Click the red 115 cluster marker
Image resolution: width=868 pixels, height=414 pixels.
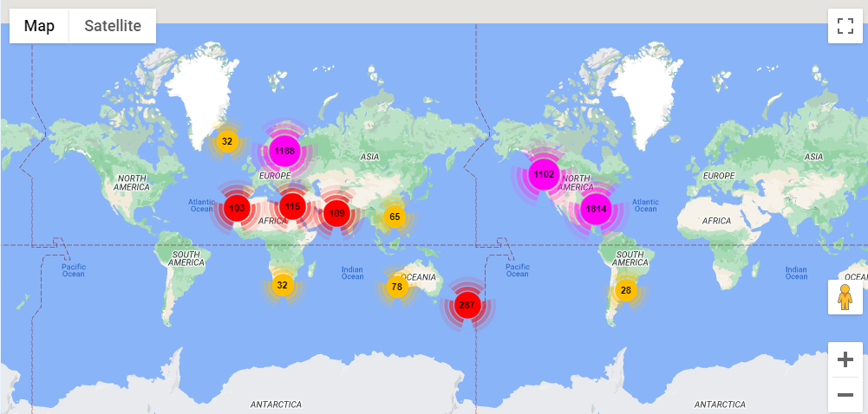click(292, 207)
